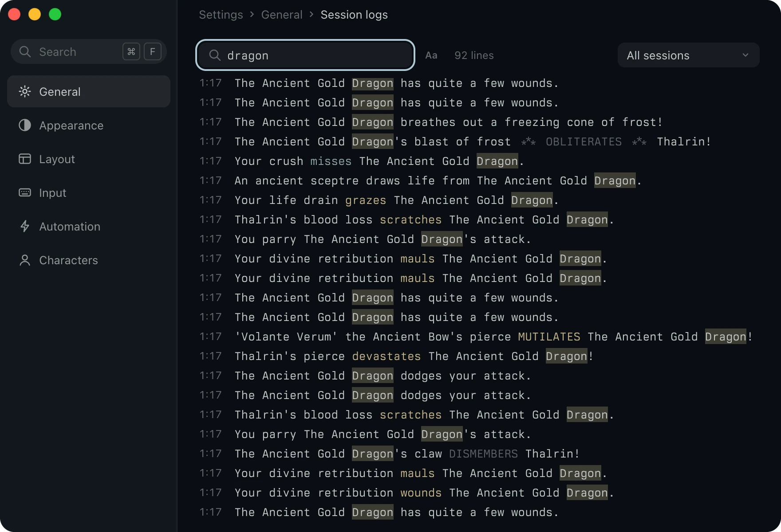Viewport: 781px width, 532px height.
Task: Click the Session logs breadcrumb
Action: coord(354,15)
